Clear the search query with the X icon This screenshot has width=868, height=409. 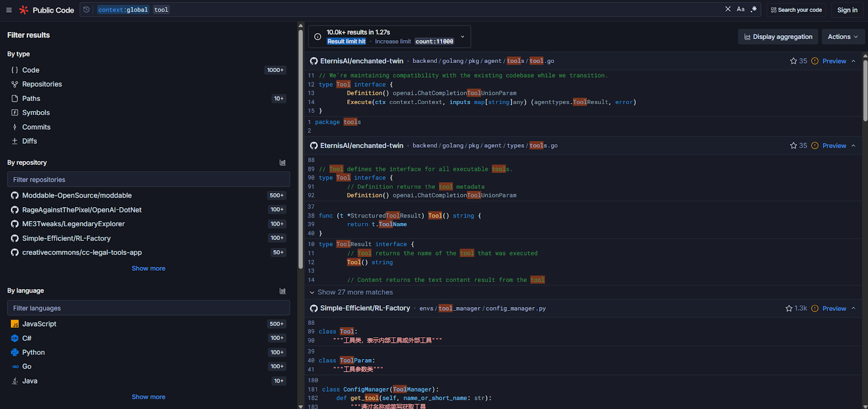pos(728,9)
